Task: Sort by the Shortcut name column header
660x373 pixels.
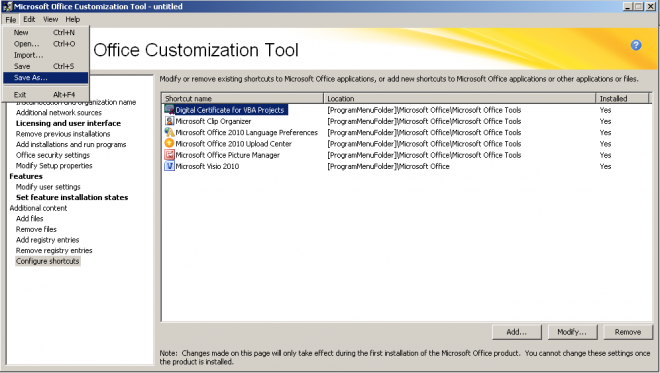Action: (x=243, y=99)
